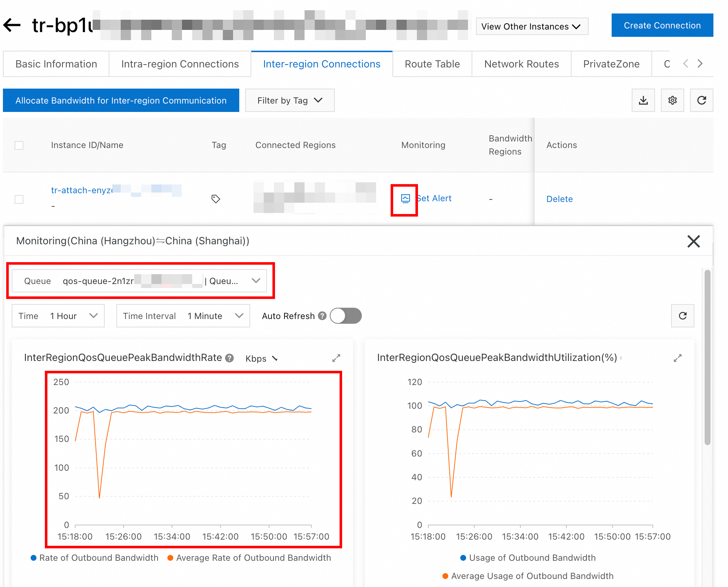Refresh the inter-region connections list
This screenshot has width=728, height=587.
point(701,100)
